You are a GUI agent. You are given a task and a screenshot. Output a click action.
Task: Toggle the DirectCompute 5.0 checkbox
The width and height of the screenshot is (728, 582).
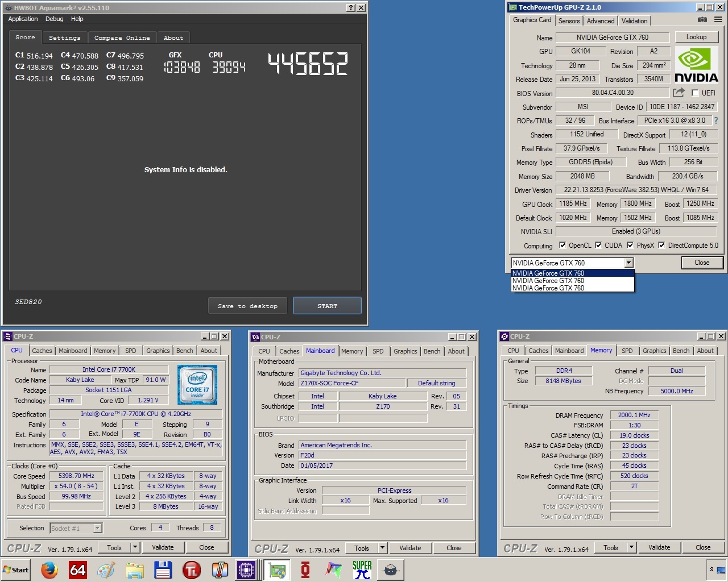coord(661,246)
